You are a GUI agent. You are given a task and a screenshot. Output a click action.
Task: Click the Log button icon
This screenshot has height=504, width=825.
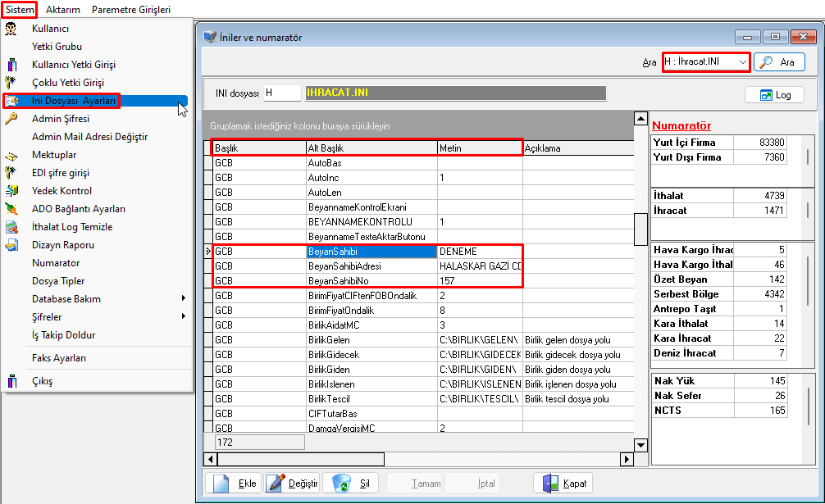766,95
